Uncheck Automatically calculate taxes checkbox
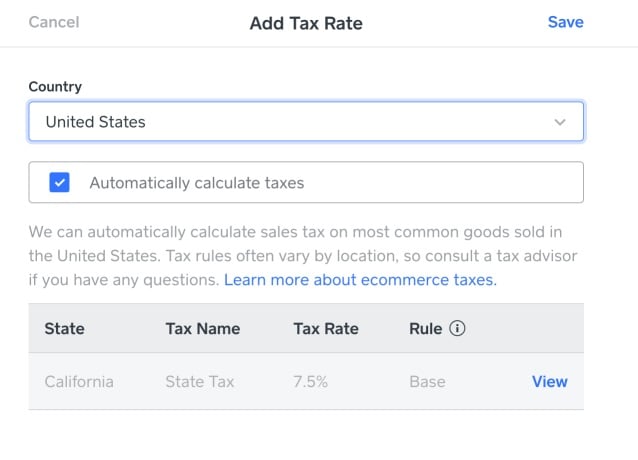 [59, 182]
